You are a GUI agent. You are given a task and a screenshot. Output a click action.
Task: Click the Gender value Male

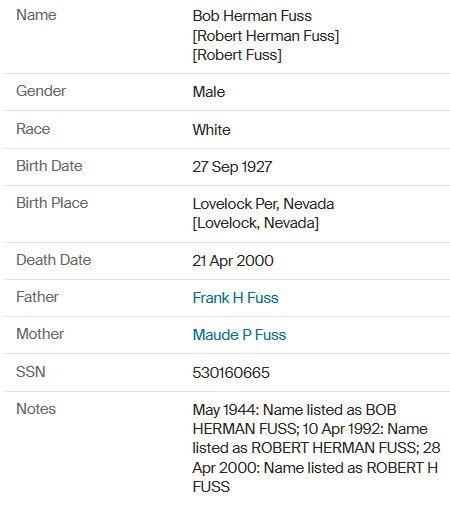coord(209,92)
